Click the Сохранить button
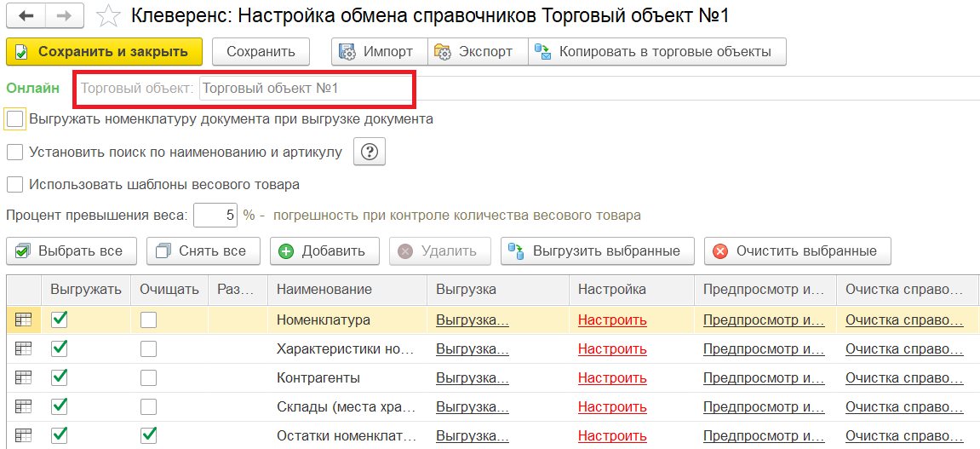This screenshot has width=980, height=449. pos(261,52)
